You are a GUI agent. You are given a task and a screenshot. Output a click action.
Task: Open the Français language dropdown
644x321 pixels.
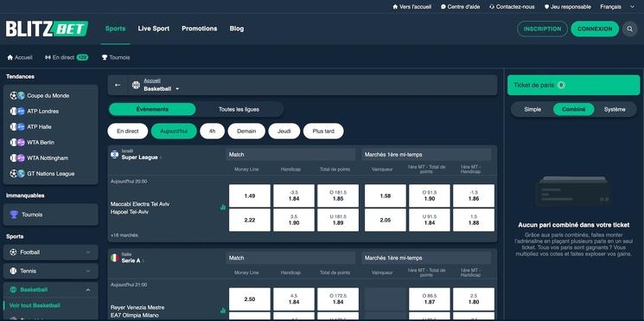[617, 7]
